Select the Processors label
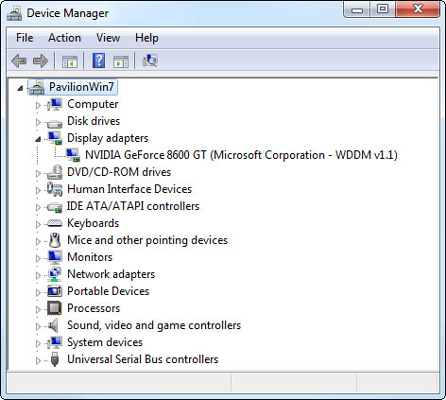Image resolution: width=446 pixels, height=400 pixels. (x=94, y=308)
